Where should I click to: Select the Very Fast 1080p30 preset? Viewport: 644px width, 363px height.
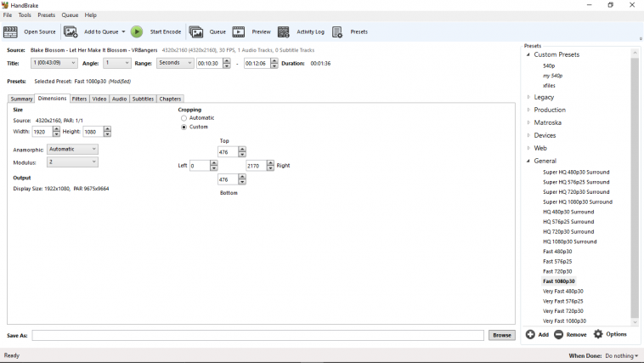point(564,321)
